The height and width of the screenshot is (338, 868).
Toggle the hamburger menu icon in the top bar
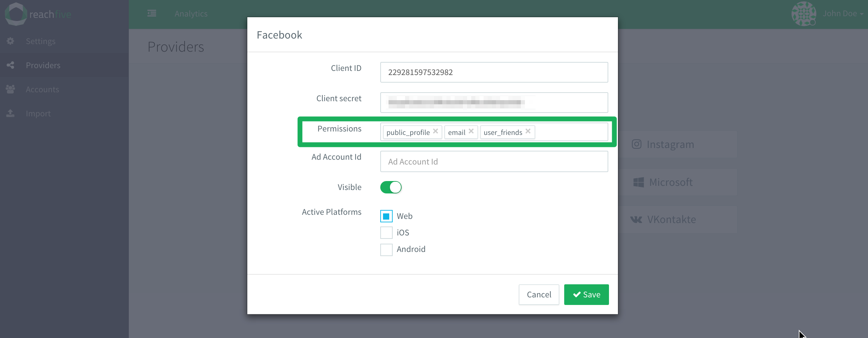coord(152,13)
